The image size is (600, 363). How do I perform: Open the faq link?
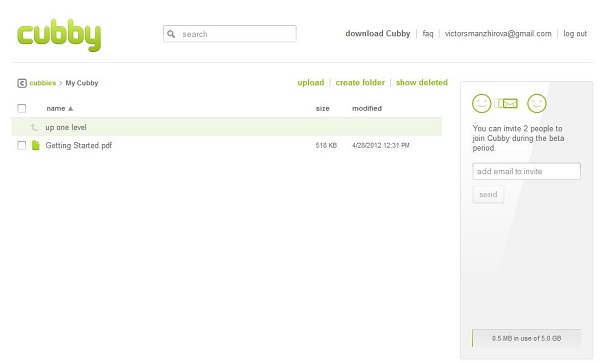[428, 34]
